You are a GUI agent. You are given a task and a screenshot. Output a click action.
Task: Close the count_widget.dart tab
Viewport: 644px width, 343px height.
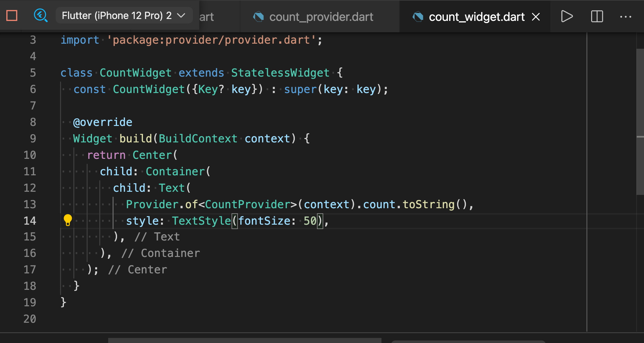click(536, 17)
